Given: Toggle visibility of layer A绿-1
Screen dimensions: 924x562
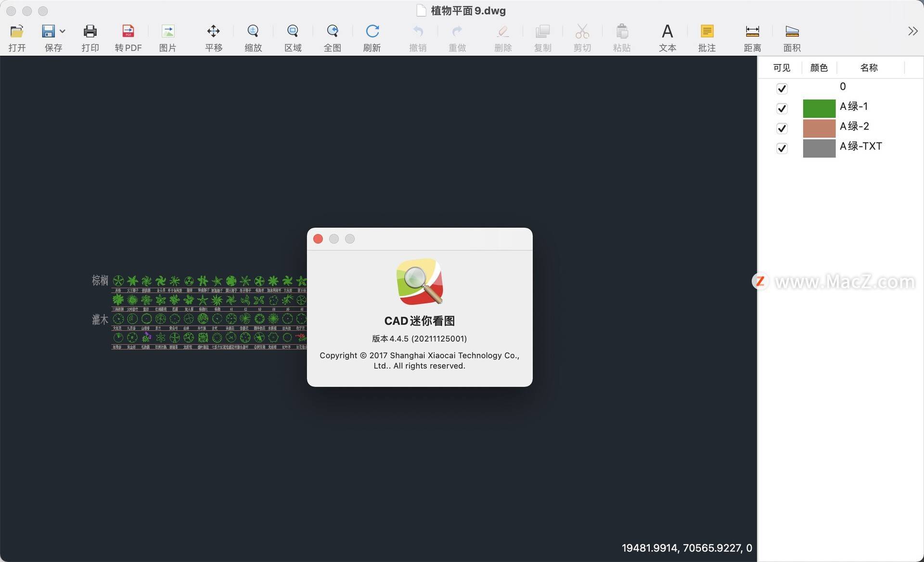Looking at the screenshot, I should pos(782,108).
